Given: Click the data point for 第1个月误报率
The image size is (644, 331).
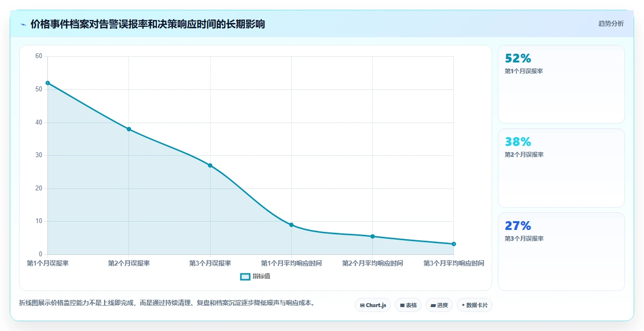Looking at the screenshot, I should point(47,83).
